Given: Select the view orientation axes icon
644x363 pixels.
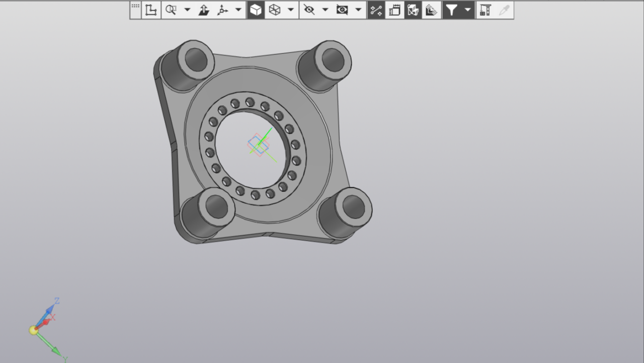Looking at the screenshot, I should 222,10.
